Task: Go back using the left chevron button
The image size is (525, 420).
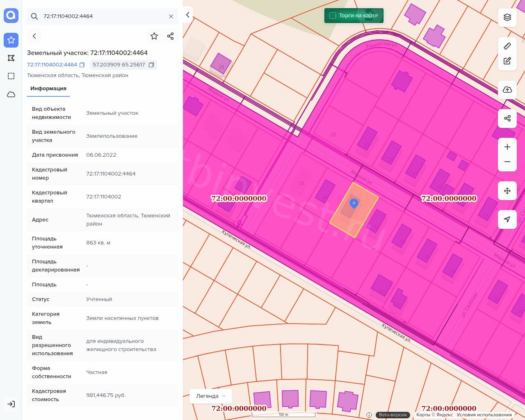Action: pos(34,36)
